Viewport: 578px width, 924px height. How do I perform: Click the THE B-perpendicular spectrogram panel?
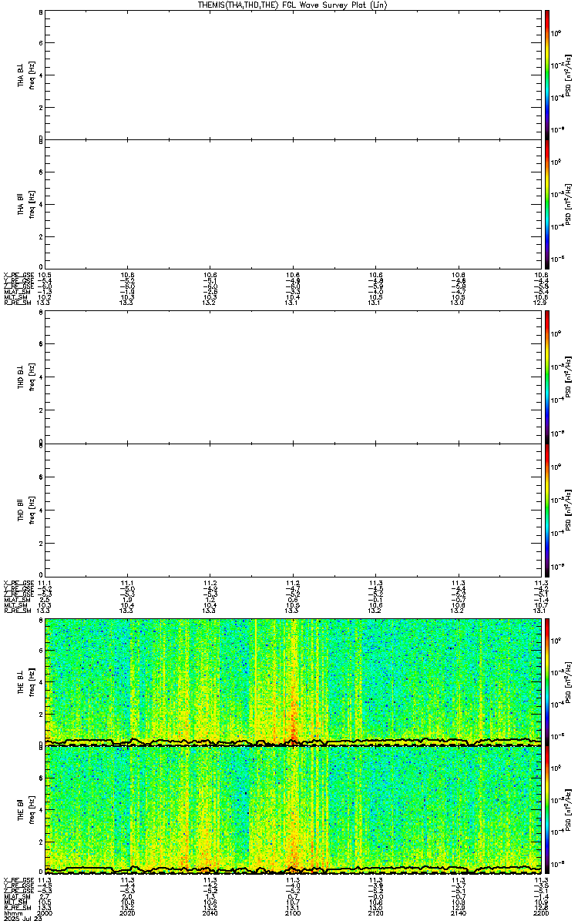point(294,681)
